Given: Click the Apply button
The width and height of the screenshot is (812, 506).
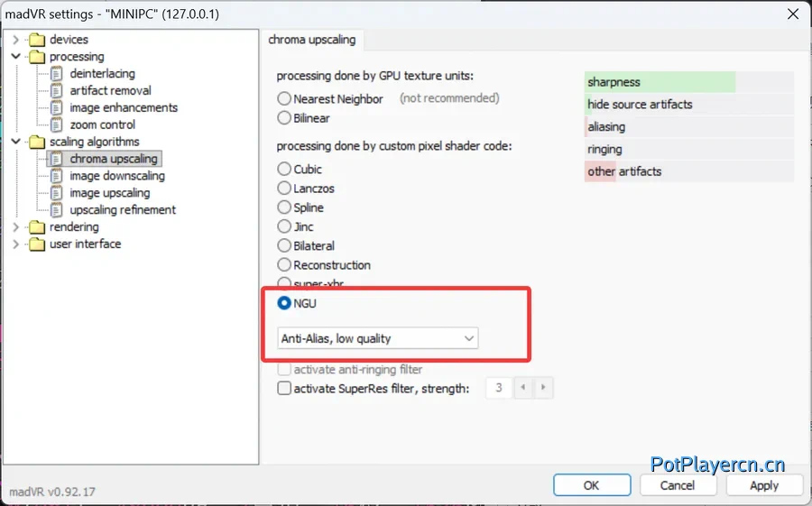Looking at the screenshot, I should pyautogui.click(x=763, y=485).
